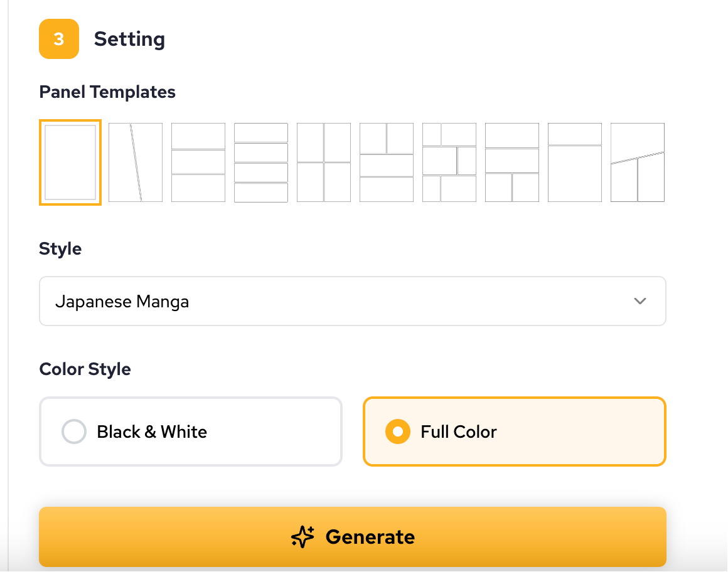Enable Black & White mode option card

[x=190, y=432]
